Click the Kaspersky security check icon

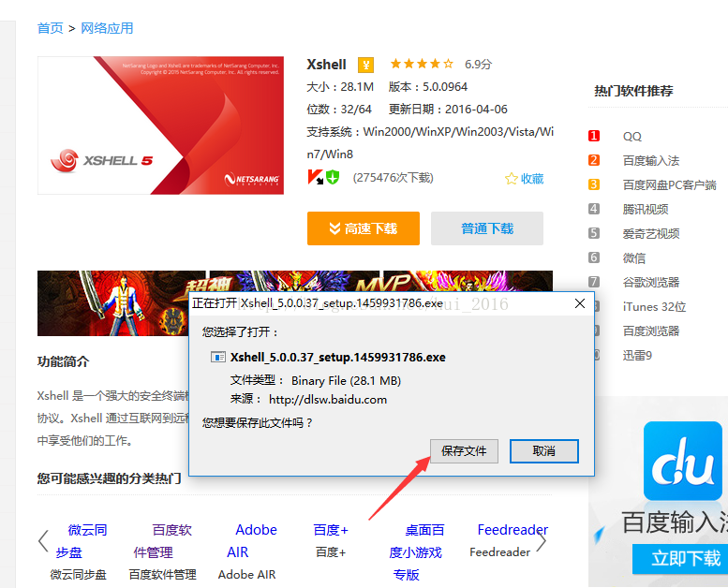315,177
